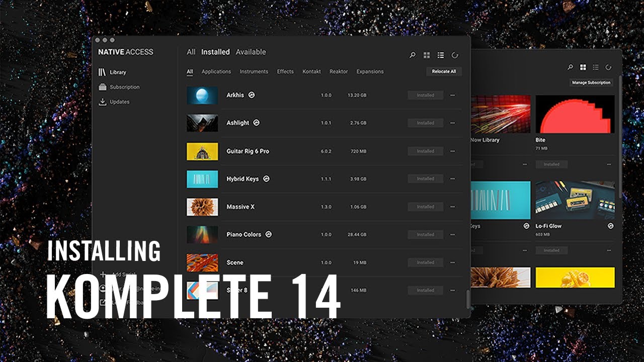Image resolution: width=644 pixels, height=362 pixels.
Task: Click subscription badge next to Arkhis
Action: click(x=252, y=95)
